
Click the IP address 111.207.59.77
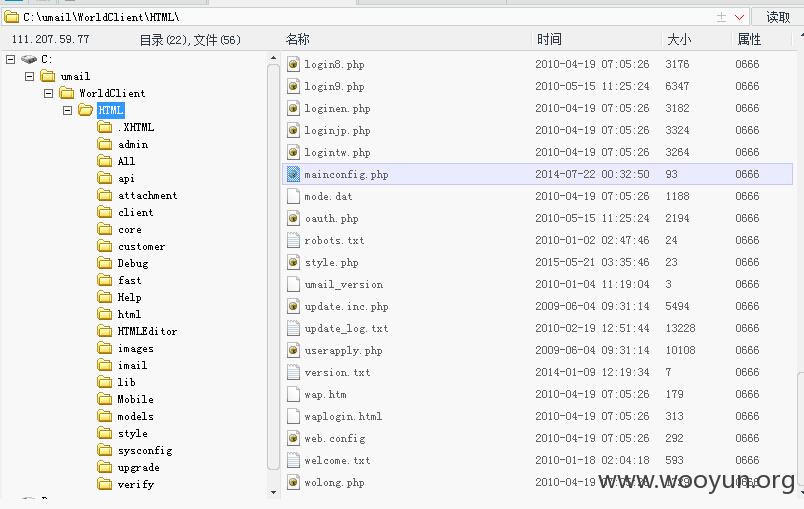tap(50, 39)
